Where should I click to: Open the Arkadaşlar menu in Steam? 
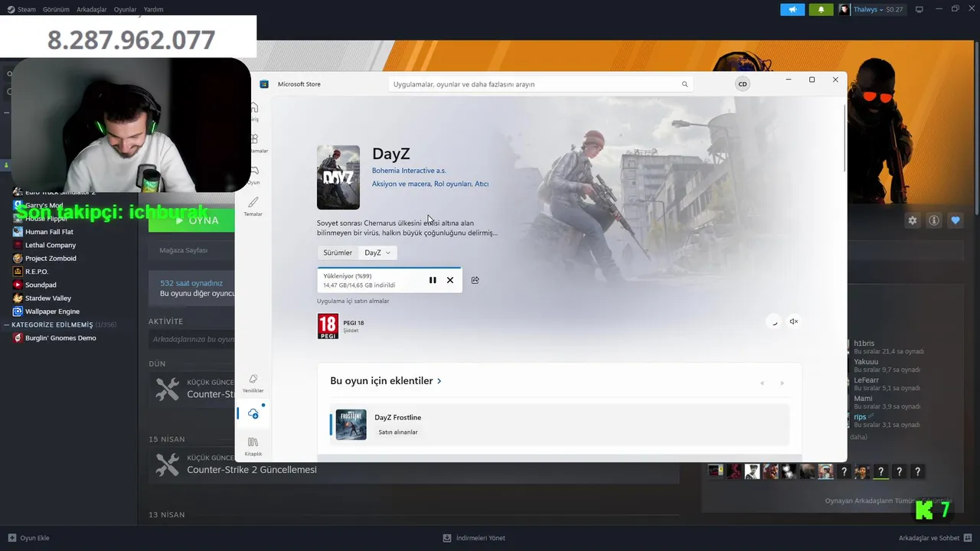92,9
